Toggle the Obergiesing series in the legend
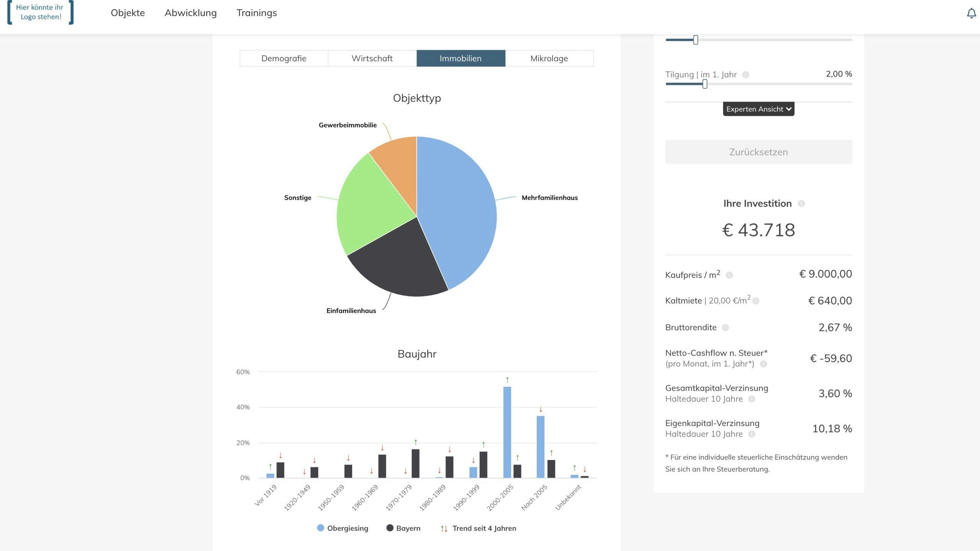 [x=343, y=528]
